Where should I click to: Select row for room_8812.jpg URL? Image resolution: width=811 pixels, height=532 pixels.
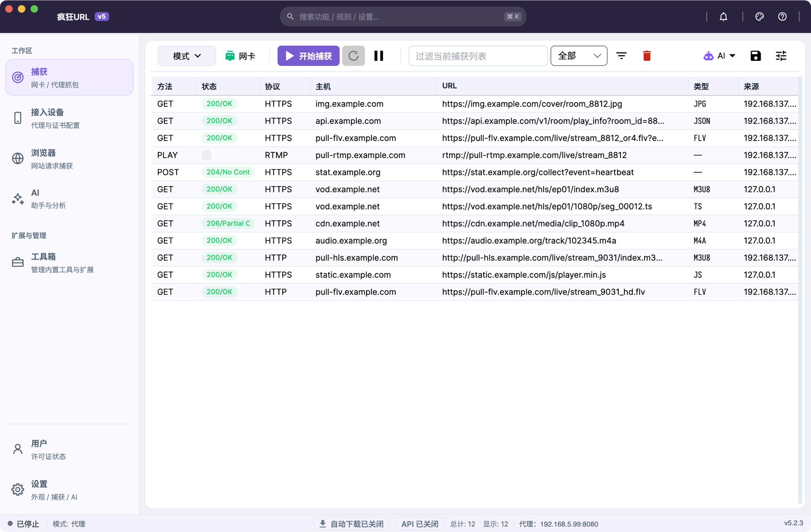(x=475, y=104)
